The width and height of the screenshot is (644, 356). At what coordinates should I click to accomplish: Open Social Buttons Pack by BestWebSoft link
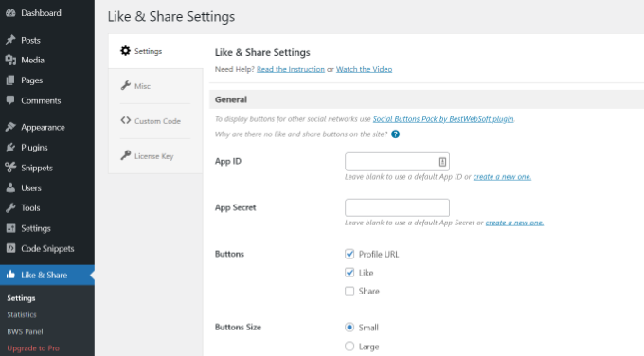[x=443, y=119]
